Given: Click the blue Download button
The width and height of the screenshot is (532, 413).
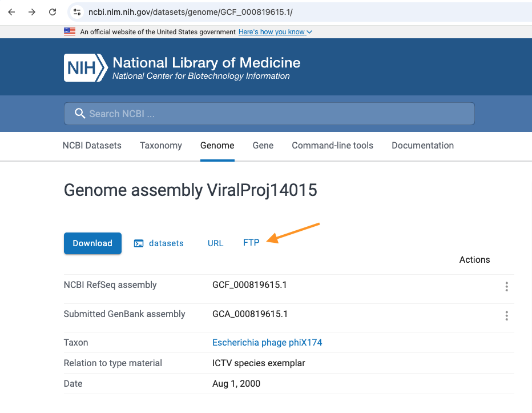Looking at the screenshot, I should (92, 243).
